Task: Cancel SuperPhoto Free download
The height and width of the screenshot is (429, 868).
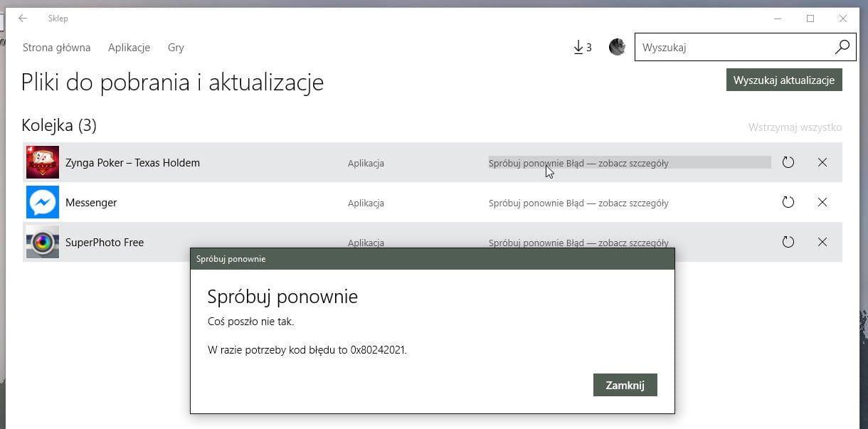Action: (822, 242)
